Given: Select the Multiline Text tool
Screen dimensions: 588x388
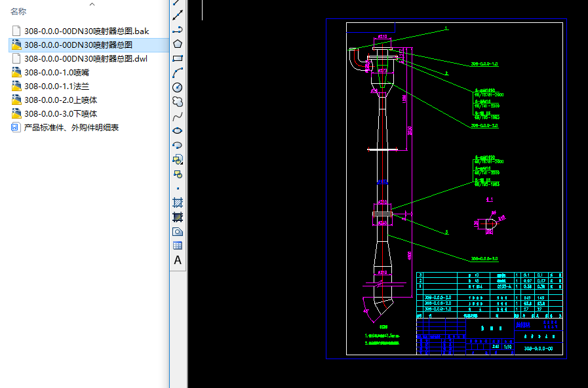Looking at the screenshot, I should 177,260.
